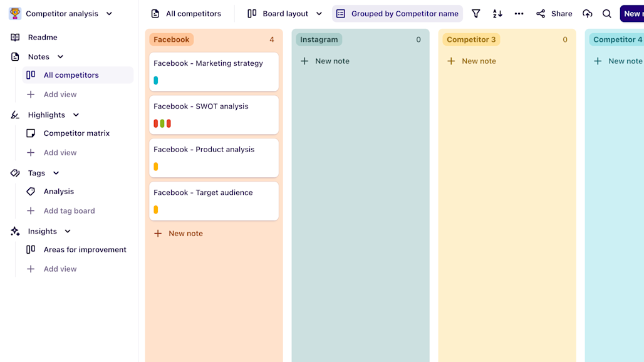Click the New note purple button

[x=632, y=14]
